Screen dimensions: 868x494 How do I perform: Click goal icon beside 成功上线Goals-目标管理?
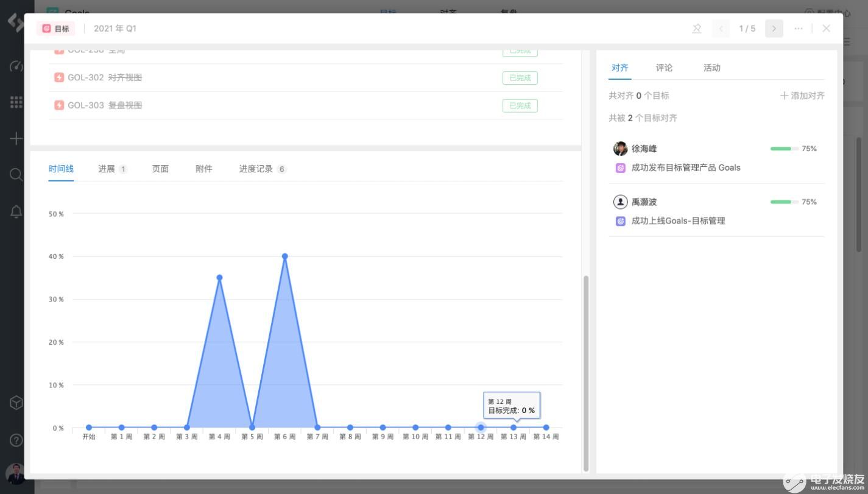pos(621,221)
